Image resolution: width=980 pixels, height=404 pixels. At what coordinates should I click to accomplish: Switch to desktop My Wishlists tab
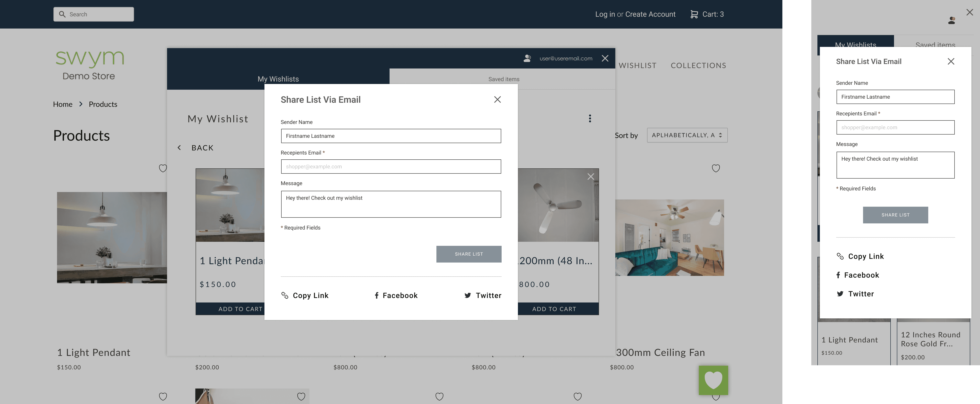[x=278, y=79]
